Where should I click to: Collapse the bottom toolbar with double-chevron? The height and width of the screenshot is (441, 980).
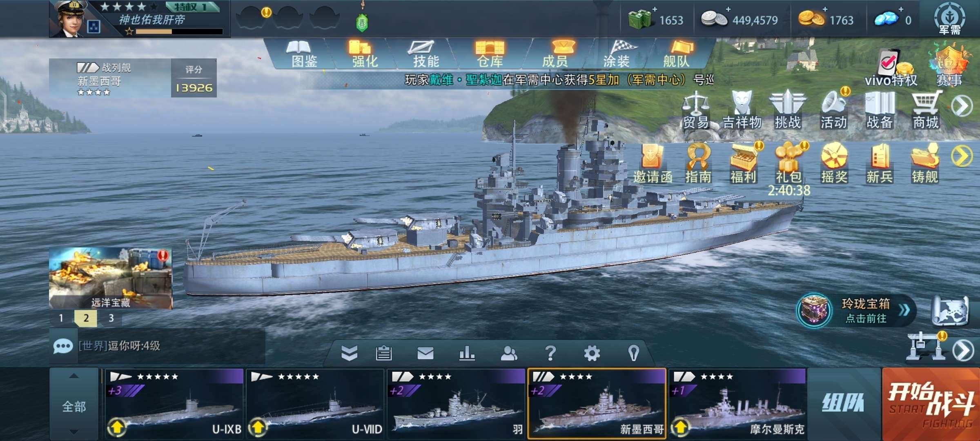tap(349, 353)
